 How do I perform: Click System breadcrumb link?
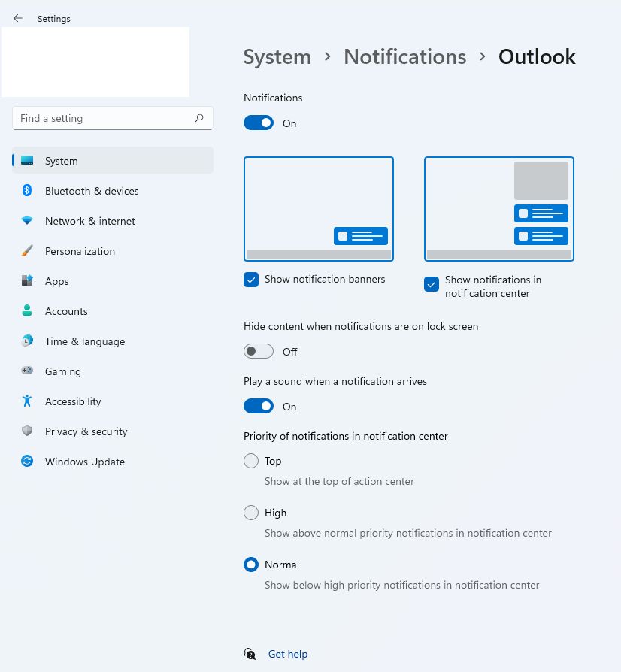pyautogui.click(x=277, y=57)
